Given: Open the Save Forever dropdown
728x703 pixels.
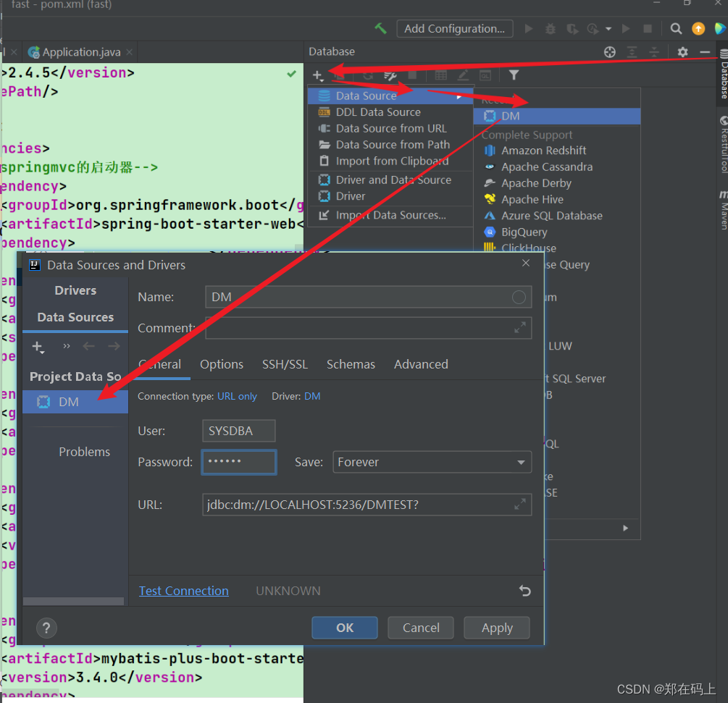Looking at the screenshot, I should pyautogui.click(x=432, y=462).
